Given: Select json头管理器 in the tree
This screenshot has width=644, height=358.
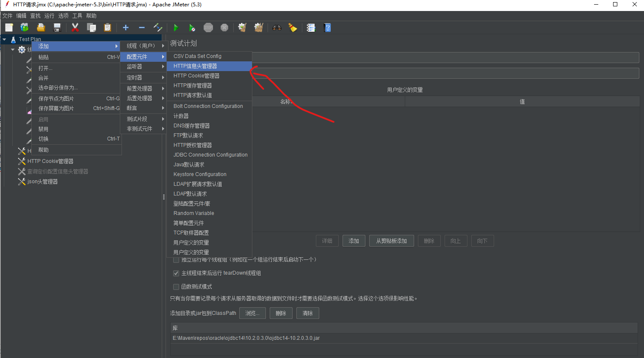Looking at the screenshot, I should point(43,182).
